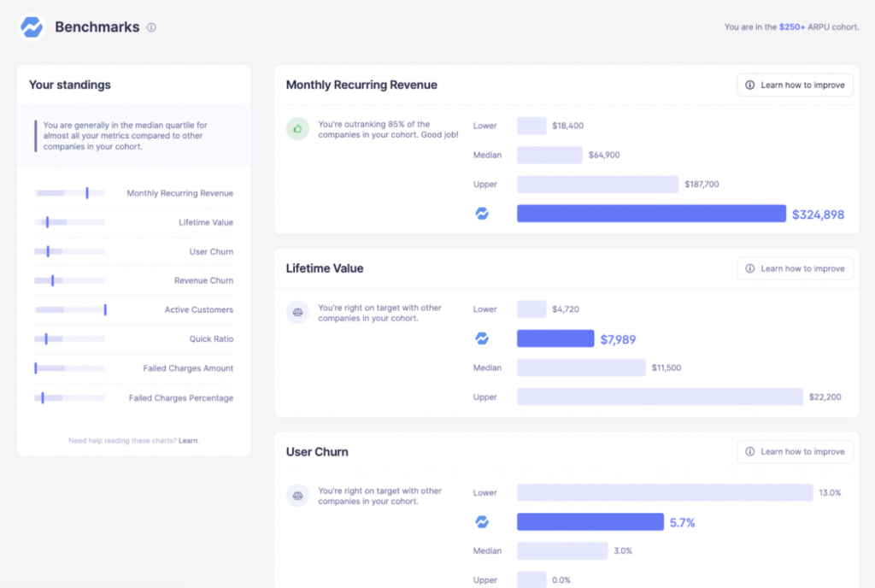The image size is (875, 588).
Task: Open Learn how to improve for Lifetime Value
Action: click(x=795, y=268)
